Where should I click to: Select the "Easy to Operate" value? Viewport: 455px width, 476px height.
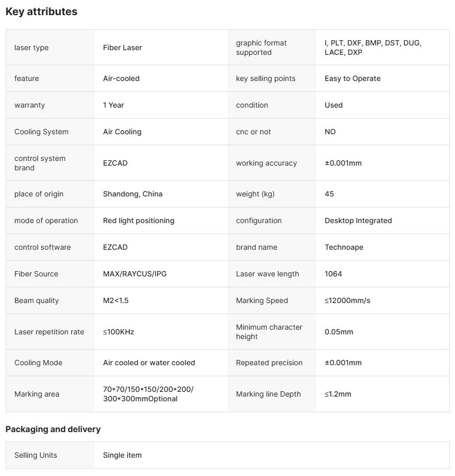[x=352, y=78]
